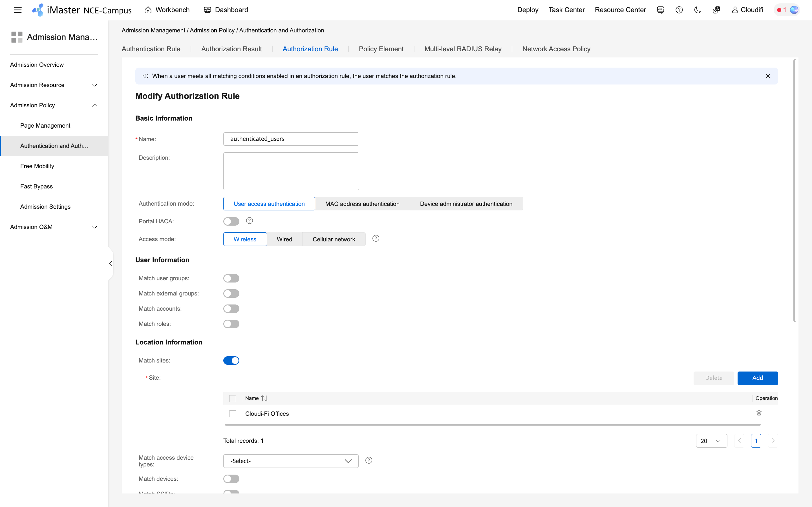Type in the Description text box
Screen dimensions: 812x507
tap(291, 171)
